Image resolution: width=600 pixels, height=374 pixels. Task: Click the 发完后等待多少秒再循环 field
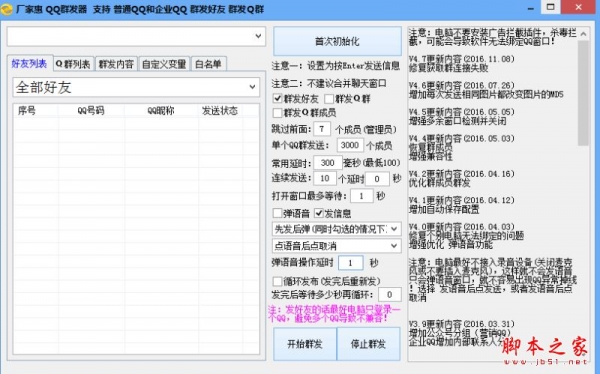pos(390,295)
